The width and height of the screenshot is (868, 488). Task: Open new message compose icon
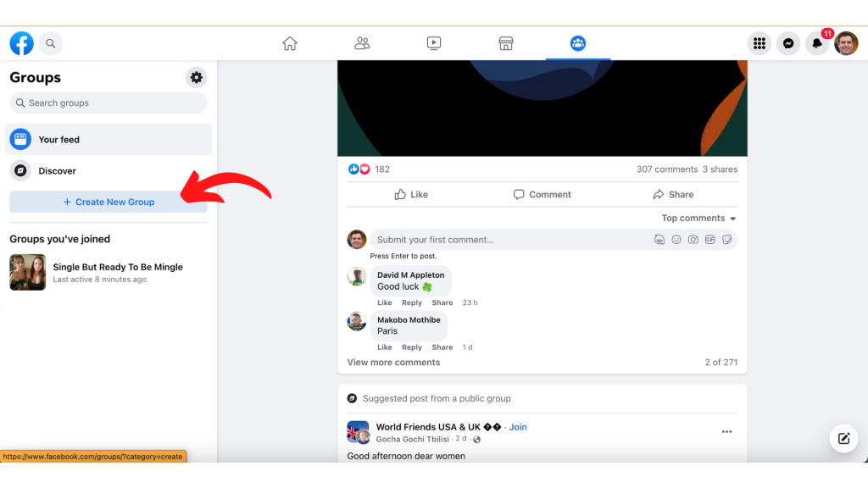click(x=843, y=439)
